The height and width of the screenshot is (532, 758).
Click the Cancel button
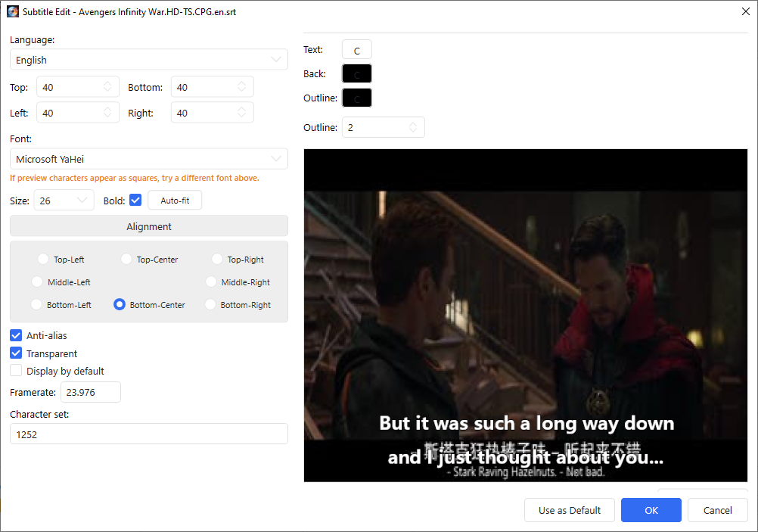coord(717,510)
